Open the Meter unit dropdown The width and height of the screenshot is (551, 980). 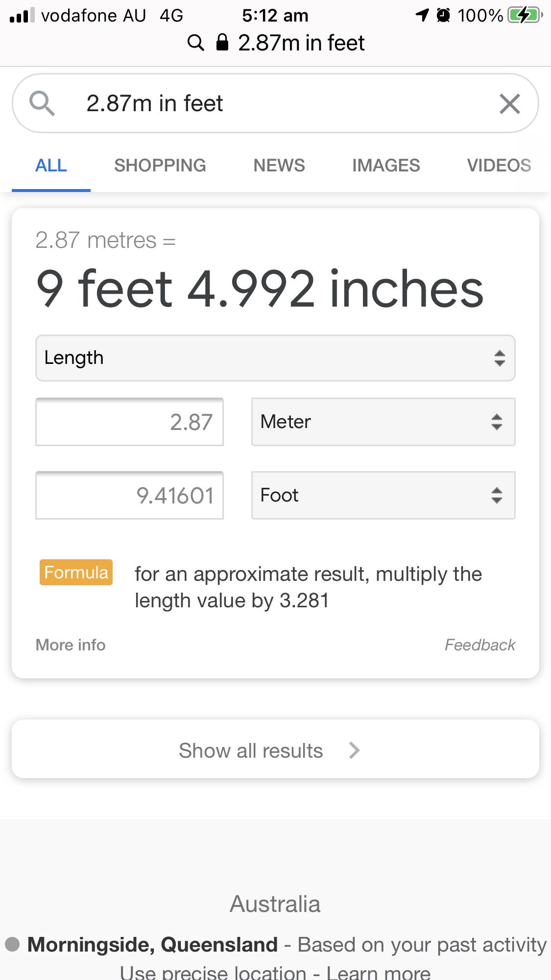pyautogui.click(x=383, y=422)
